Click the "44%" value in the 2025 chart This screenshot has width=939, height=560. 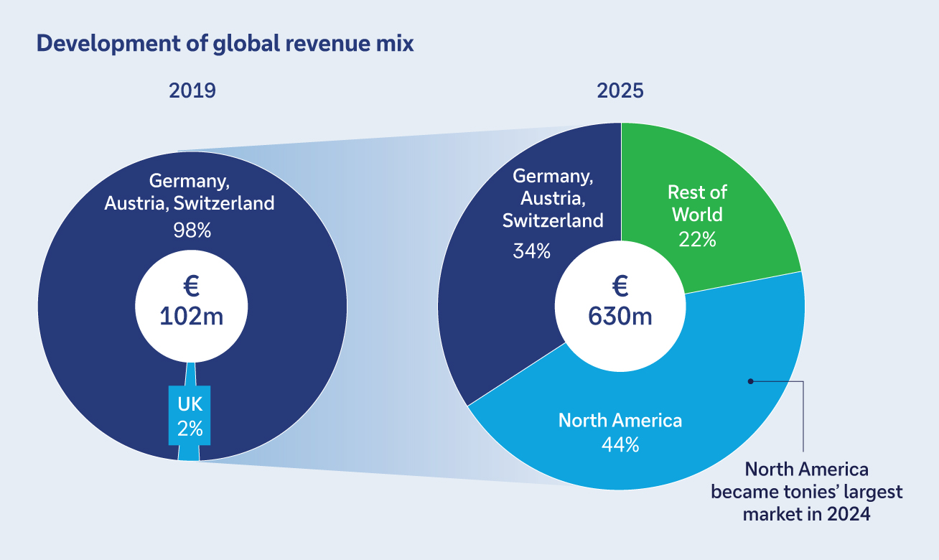point(620,444)
